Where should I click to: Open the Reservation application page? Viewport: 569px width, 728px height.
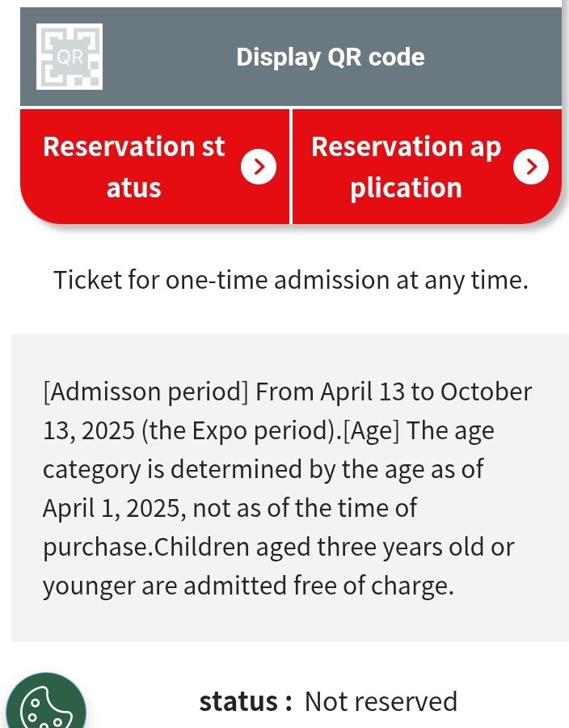(406, 167)
